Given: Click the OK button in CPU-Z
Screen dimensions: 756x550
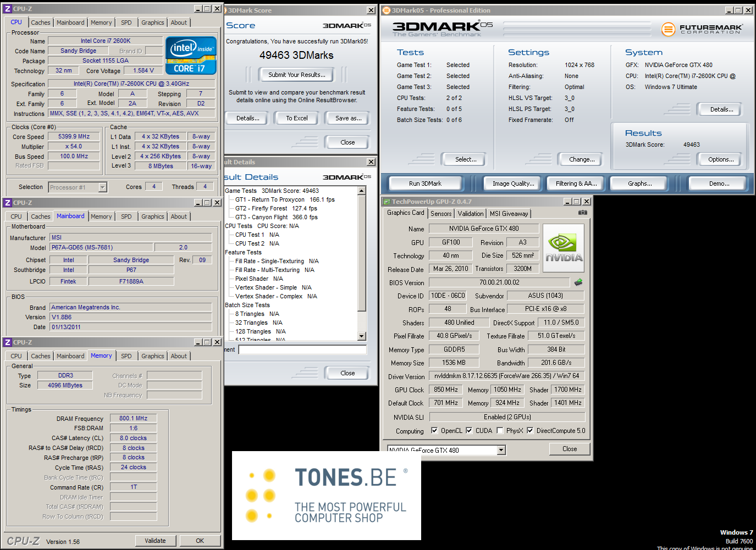Looking at the screenshot, I should (x=200, y=541).
